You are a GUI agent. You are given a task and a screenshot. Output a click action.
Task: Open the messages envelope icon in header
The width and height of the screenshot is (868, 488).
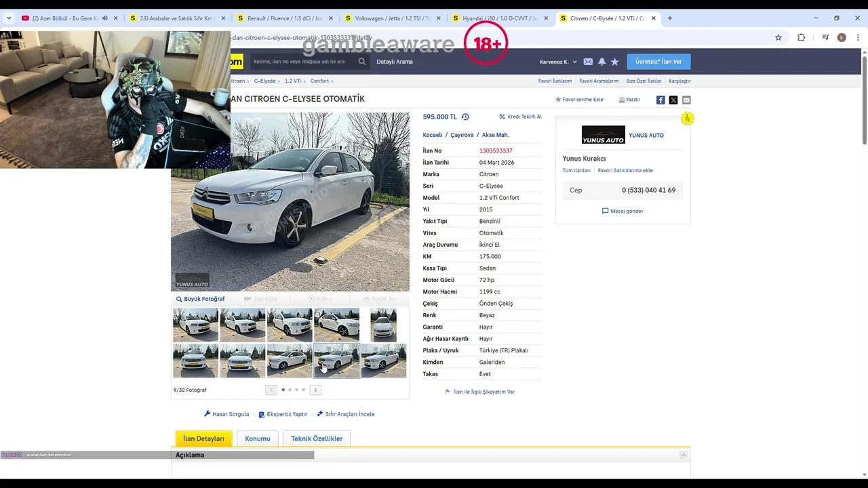[x=588, y=62]
